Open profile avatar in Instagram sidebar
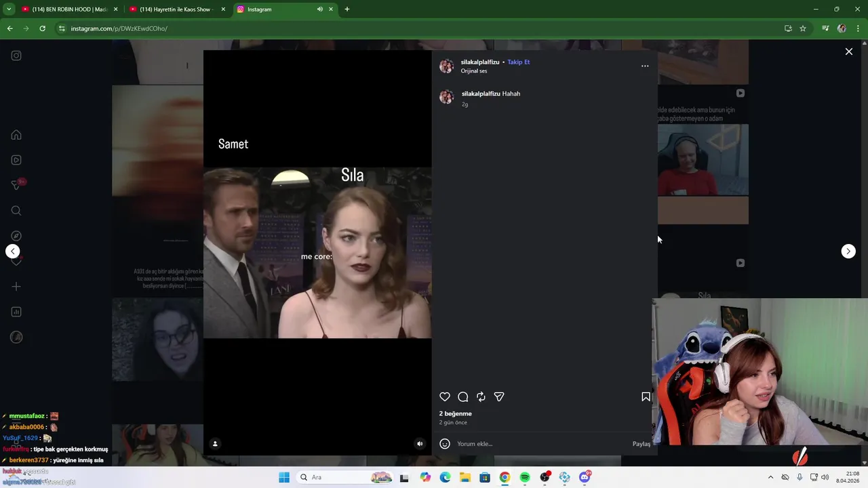Screen dimensions: 868x488 pyautogui.click(x=16, y=337)
